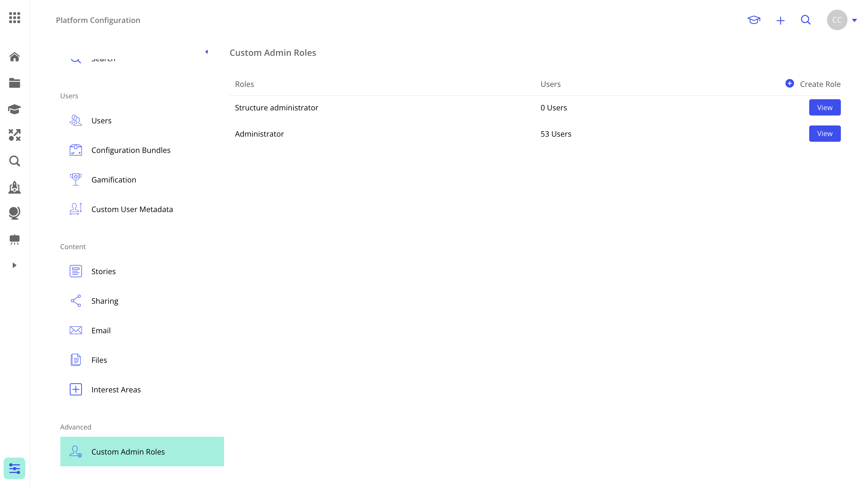Viewport: 868px width, 488px height.
Task: Collapse the configuration panel with the left chevron
Action: (207, 52)
